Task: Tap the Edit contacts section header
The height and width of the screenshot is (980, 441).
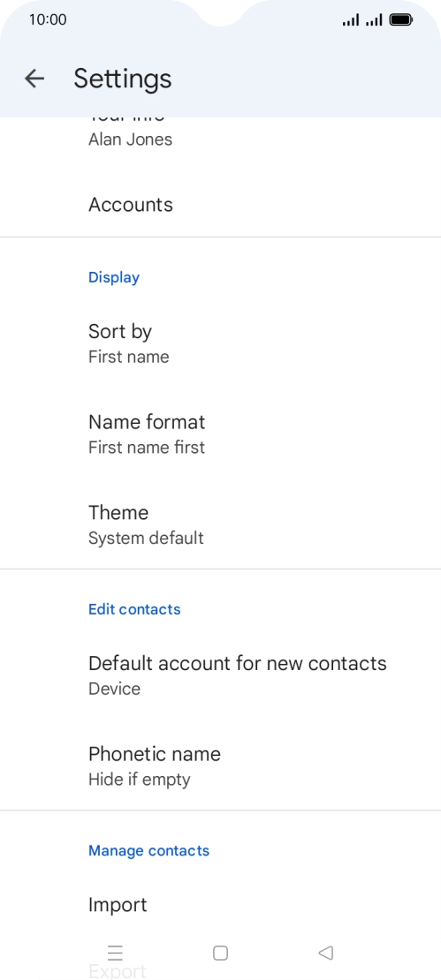Action: pyautogui.click(x=134, y=609)
